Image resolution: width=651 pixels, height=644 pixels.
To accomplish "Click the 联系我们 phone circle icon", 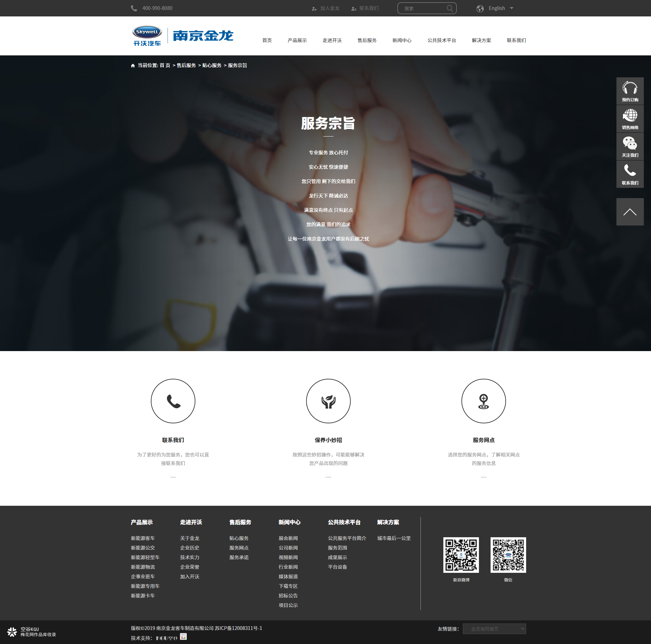I will coord(173,401).
